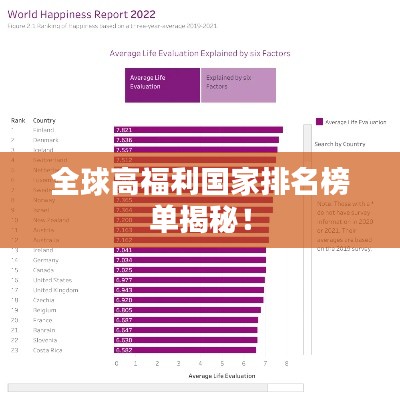Select Denmark's 7.636 bar
The height and width of the screenshot is (400, 400).
[196, 140]
